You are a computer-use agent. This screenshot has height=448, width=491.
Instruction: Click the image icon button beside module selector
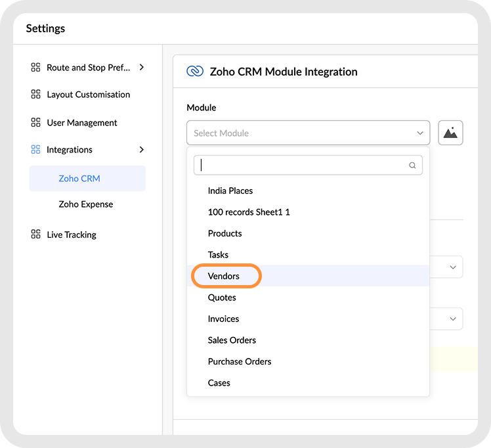(x=450, y=133)
